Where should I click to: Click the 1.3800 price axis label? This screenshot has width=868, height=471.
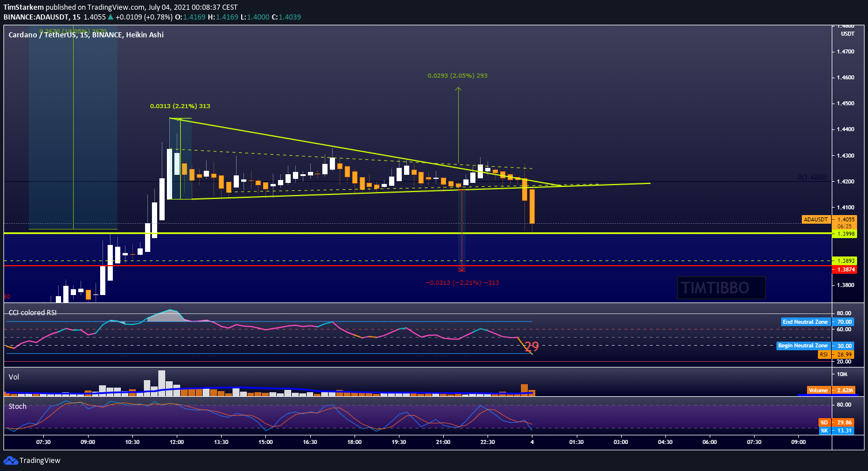tap(846, 285)
